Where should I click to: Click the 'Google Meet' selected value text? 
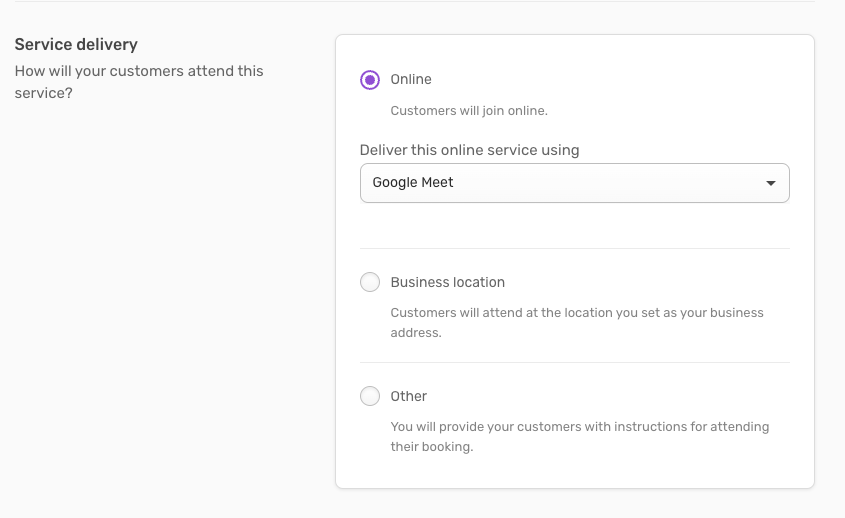413,183
